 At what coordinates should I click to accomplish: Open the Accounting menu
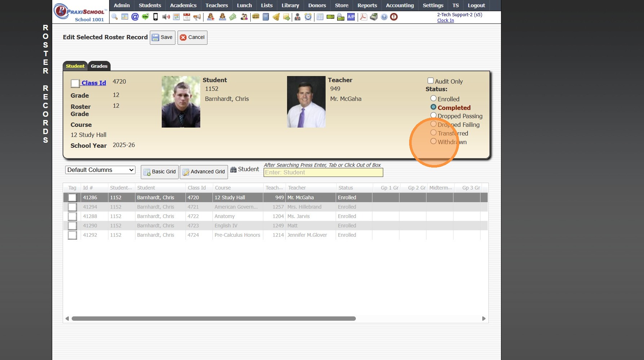pyautogui.click(x=400, y=5)
